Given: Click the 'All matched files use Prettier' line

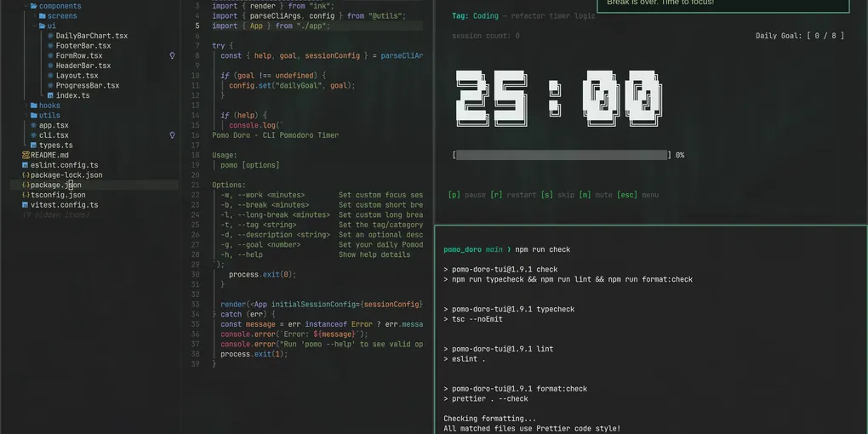Looking at the screenshot, I should pyautogui.click(x=532, y=429).
